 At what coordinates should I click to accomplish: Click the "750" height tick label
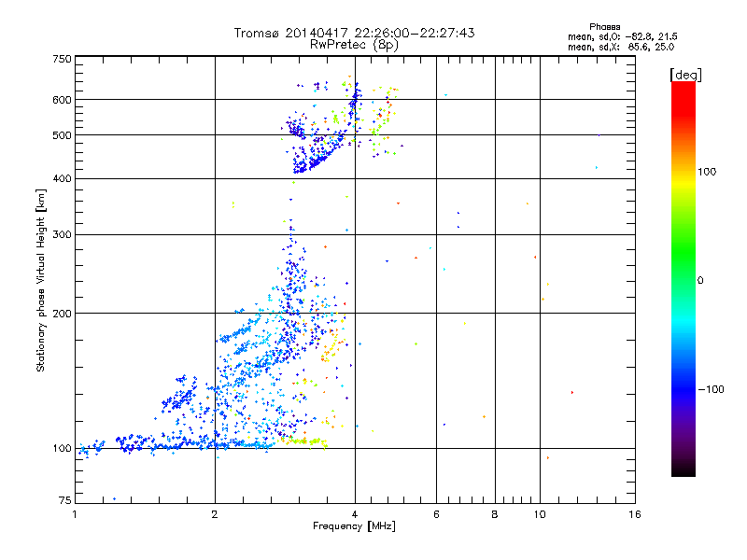[62, 59]
